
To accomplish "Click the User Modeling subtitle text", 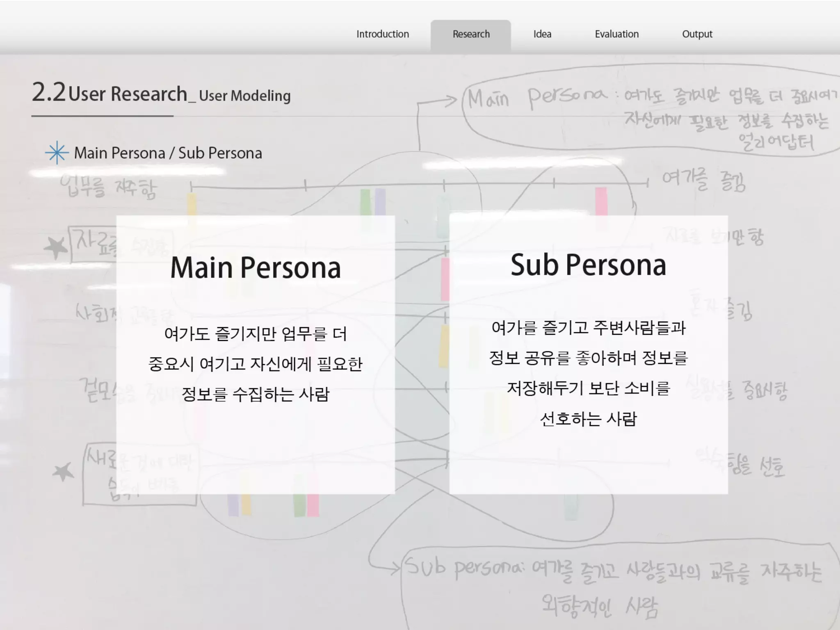I will (x=244, y=96).
